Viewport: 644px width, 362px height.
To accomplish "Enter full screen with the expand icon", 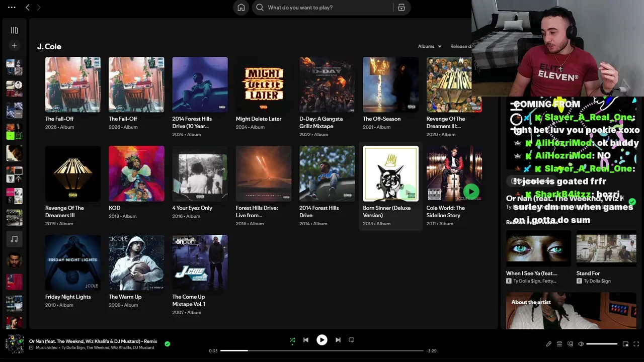I will pos(636,344).
